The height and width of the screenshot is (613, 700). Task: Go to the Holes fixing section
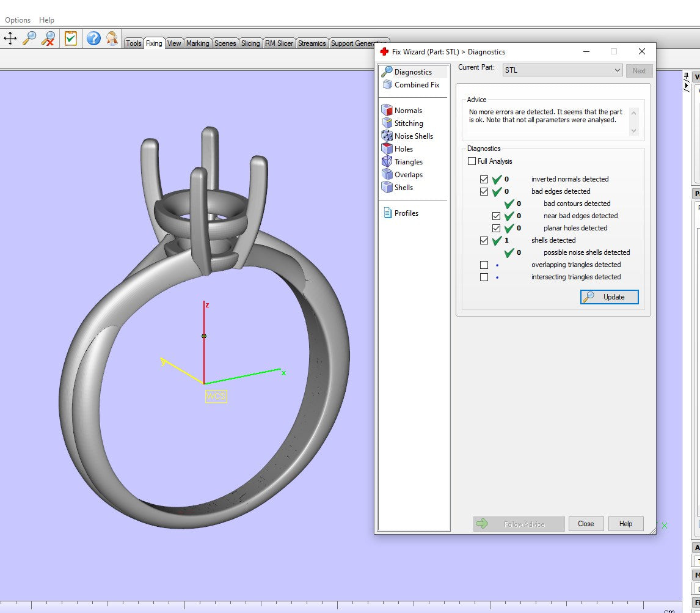tap(403, 149)
